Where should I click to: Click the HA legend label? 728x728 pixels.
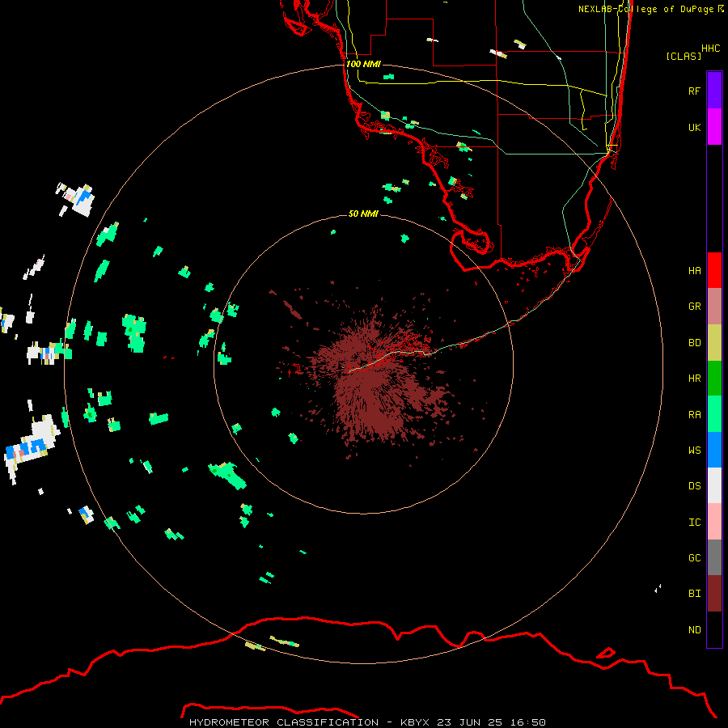[x=694, y=271]
